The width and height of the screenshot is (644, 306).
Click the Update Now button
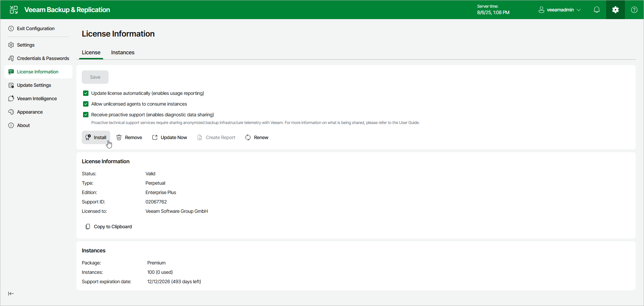point(170,137)
